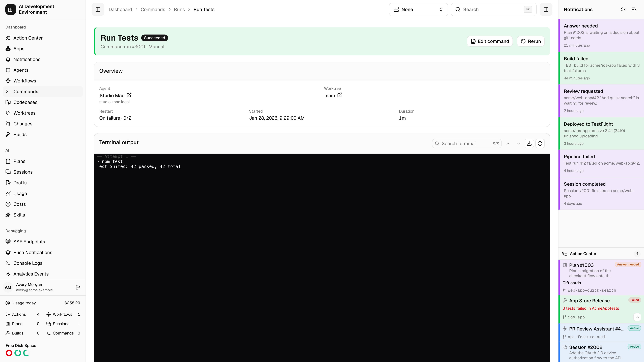Viewport: 644px width, 362px height.
Task: Open Sessions page icon
Action: click(x=8, y=172)
